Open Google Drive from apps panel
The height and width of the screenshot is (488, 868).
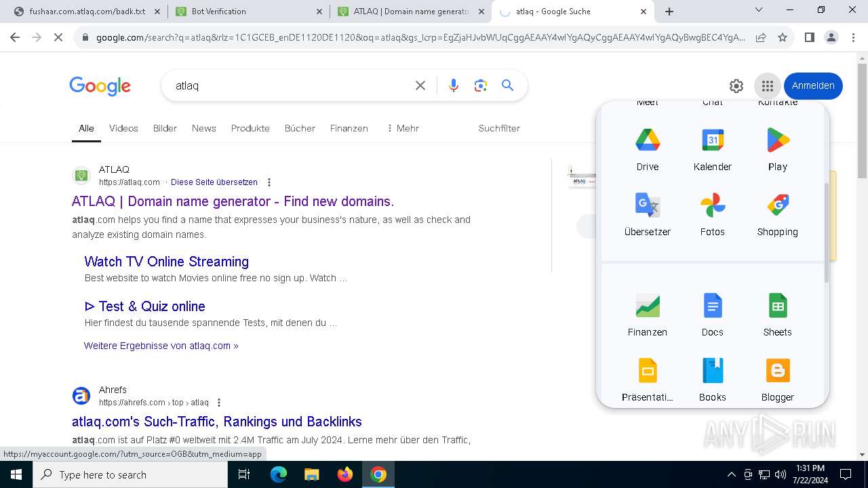point(648,149)
